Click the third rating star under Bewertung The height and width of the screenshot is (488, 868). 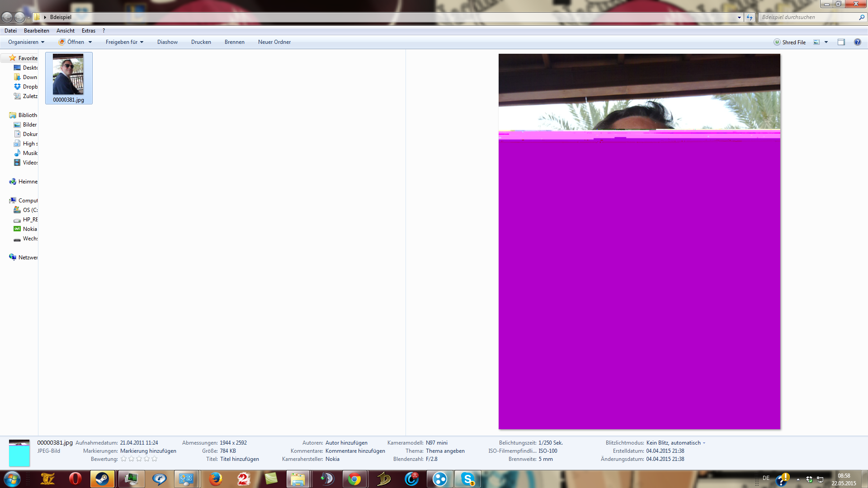tap(139, 459)
